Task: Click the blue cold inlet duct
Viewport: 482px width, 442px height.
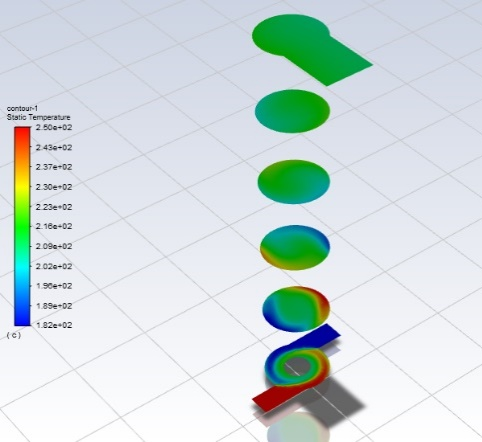Action: [320, 336]
